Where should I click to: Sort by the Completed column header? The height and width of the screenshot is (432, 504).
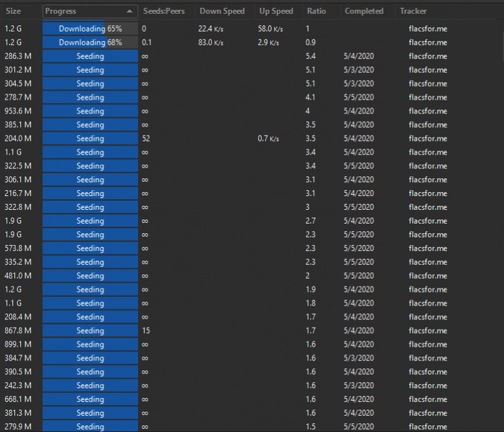[364, 11]
